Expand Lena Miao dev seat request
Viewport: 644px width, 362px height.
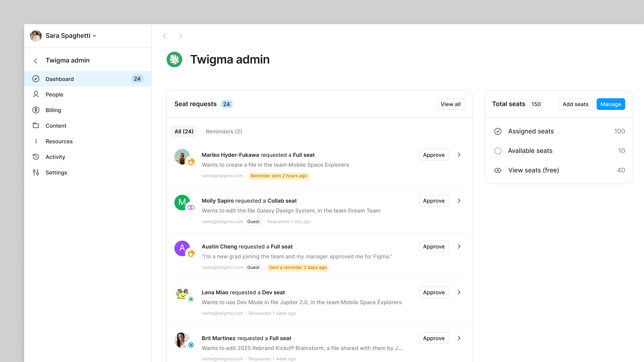pyautogui.click(x=459, y=292)
